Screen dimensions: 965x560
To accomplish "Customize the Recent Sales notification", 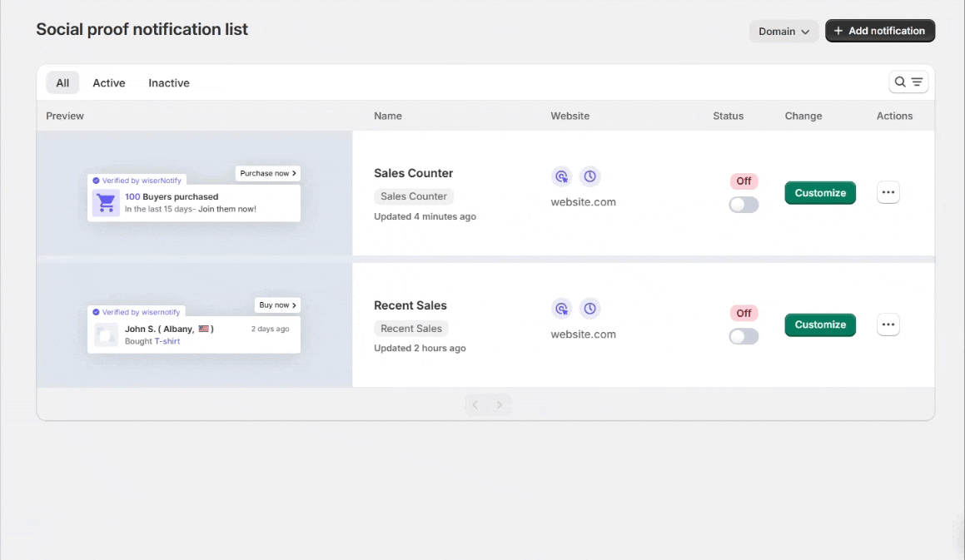I will tap(820, 325).
